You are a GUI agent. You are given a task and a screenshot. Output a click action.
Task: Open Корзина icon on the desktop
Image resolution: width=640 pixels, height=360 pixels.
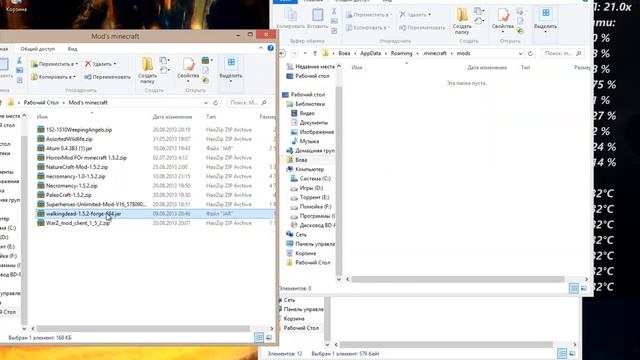tap(16, 6)
